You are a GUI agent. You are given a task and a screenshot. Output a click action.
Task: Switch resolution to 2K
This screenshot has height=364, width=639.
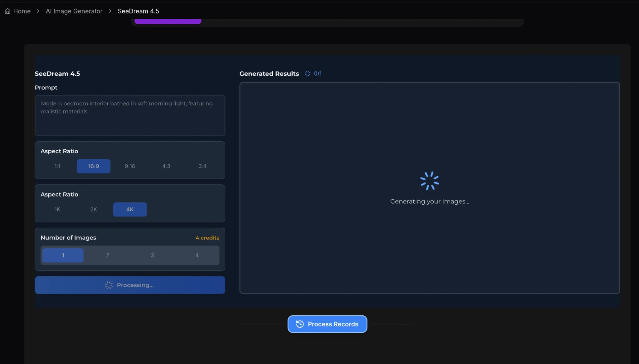click(x=94, y=210)
